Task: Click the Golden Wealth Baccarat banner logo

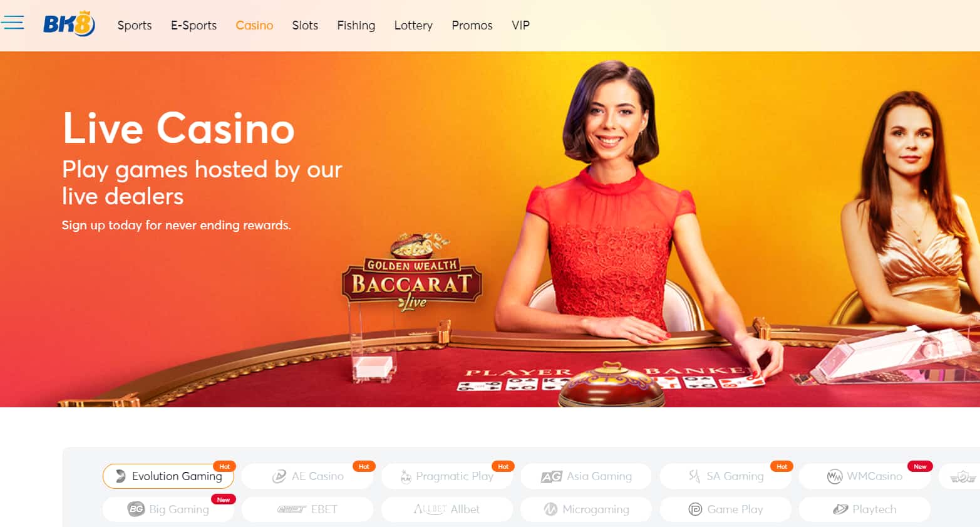Action: (412, 274)
